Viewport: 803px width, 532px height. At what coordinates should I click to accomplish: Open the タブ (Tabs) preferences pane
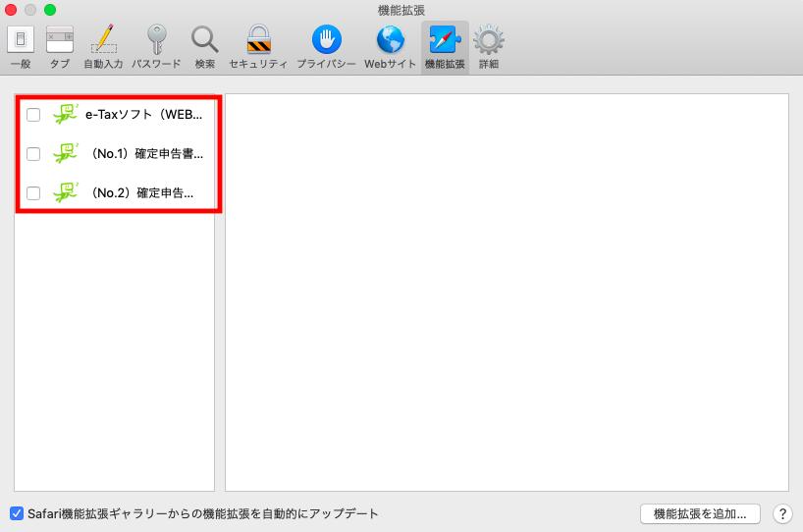pos(60,46)
